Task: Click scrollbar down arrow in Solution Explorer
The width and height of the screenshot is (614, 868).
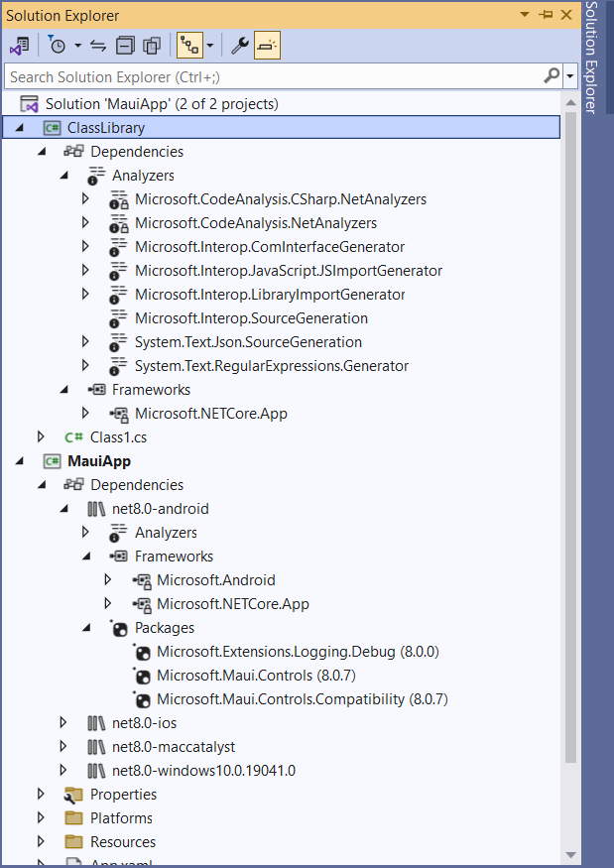Action: (570, 856)
